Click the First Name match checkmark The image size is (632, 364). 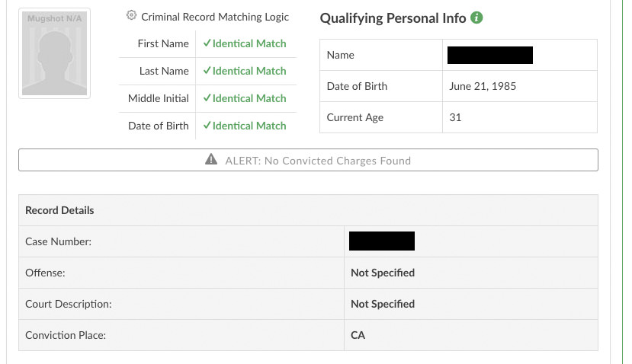point(207,43)
